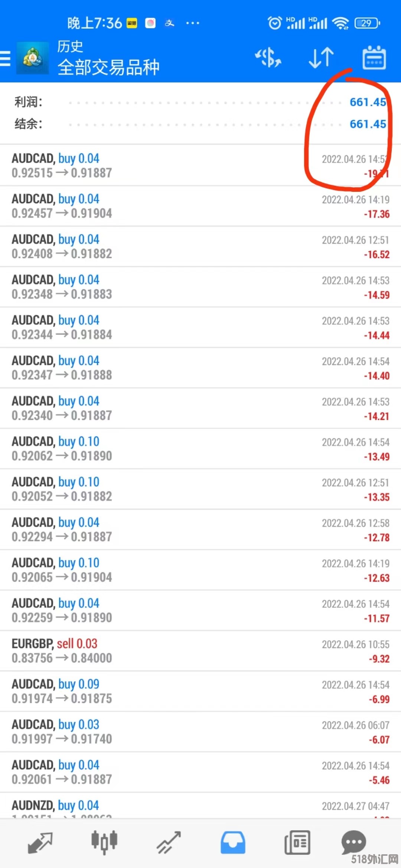Open the hamburger side menu
The image size is (401, 868).
(5, 59)
